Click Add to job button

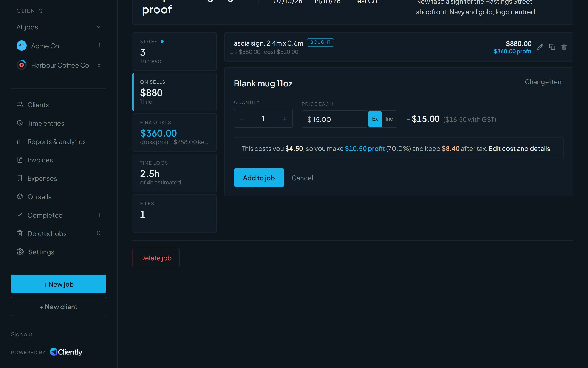259,178
